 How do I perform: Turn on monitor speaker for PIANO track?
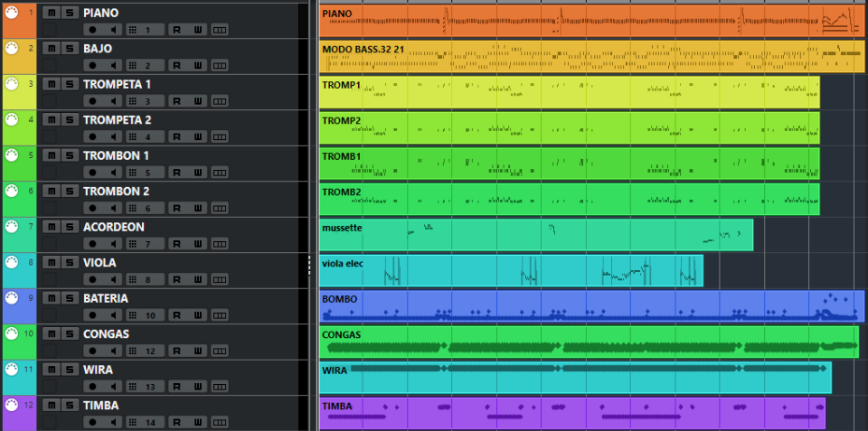click(x=114, y=30)
